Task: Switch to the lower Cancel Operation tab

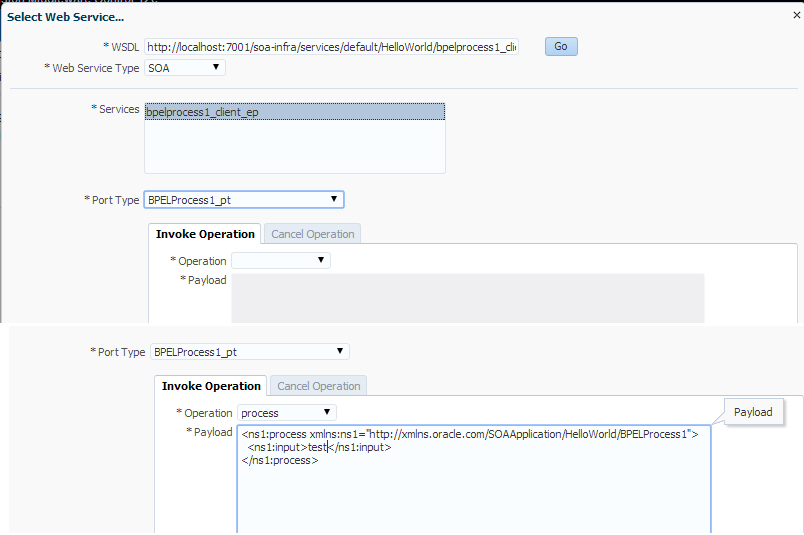Action: click(318, 386)
